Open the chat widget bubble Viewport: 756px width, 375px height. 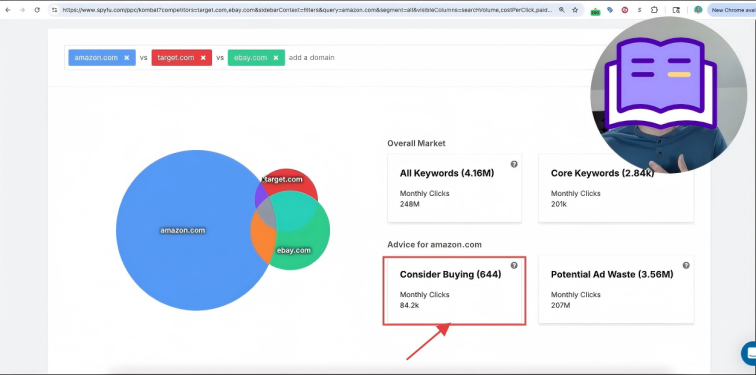749,353
